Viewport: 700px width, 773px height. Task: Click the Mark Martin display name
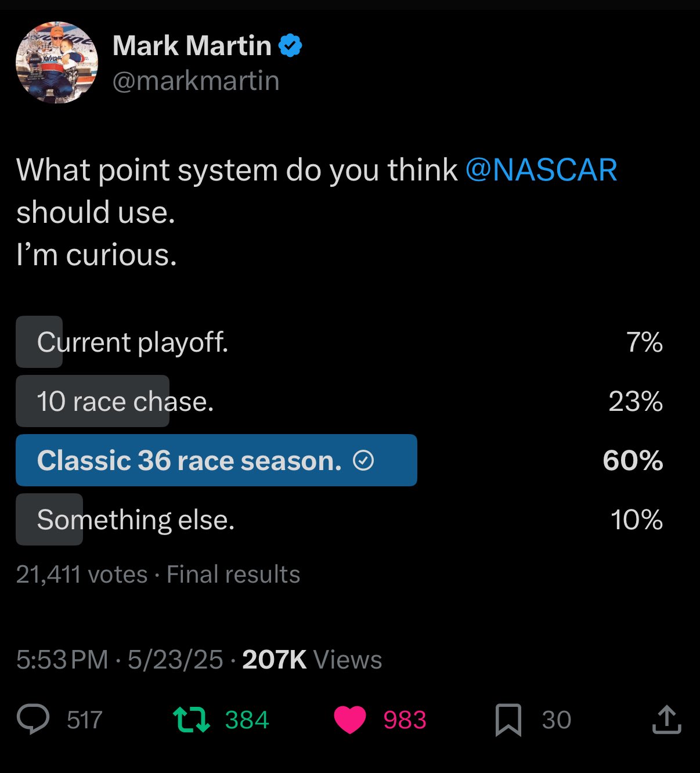[x=192, y=45]
